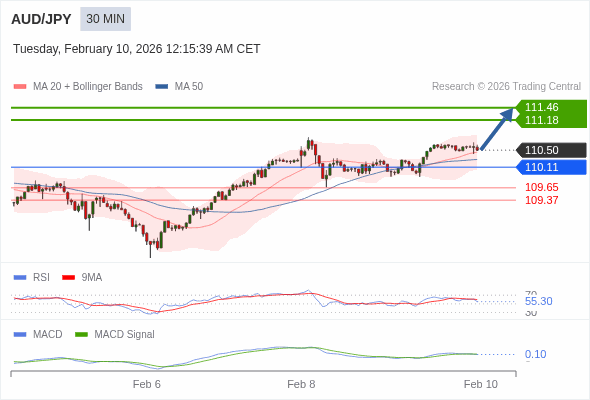
Task: Click the MA 20 + Bollinger Bands legend label
Action: [88, 87]
